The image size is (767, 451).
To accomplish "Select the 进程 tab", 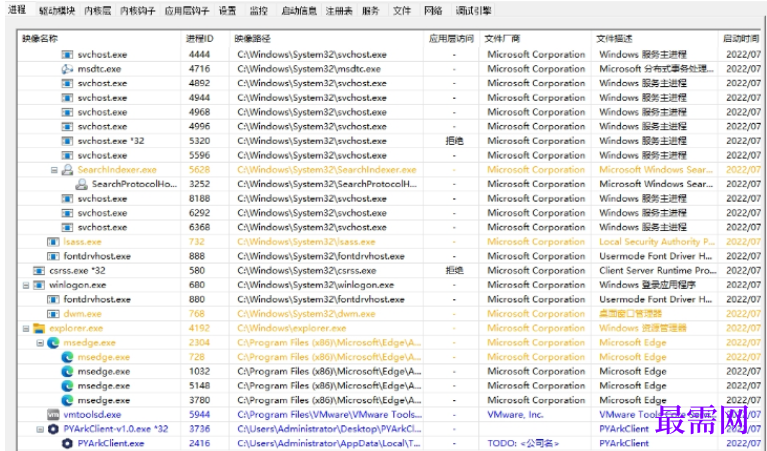I will 18,9.
